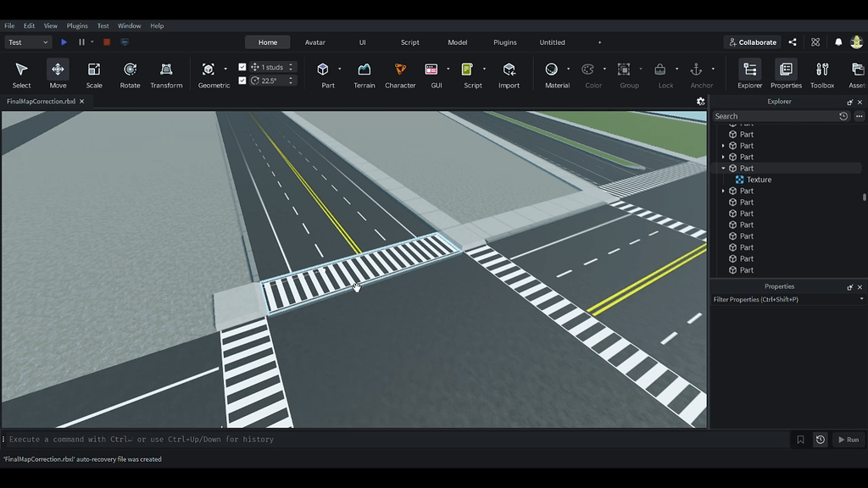Expand the Part below Texture
This screenshot has width=868, height=488.
pos(723,191)
